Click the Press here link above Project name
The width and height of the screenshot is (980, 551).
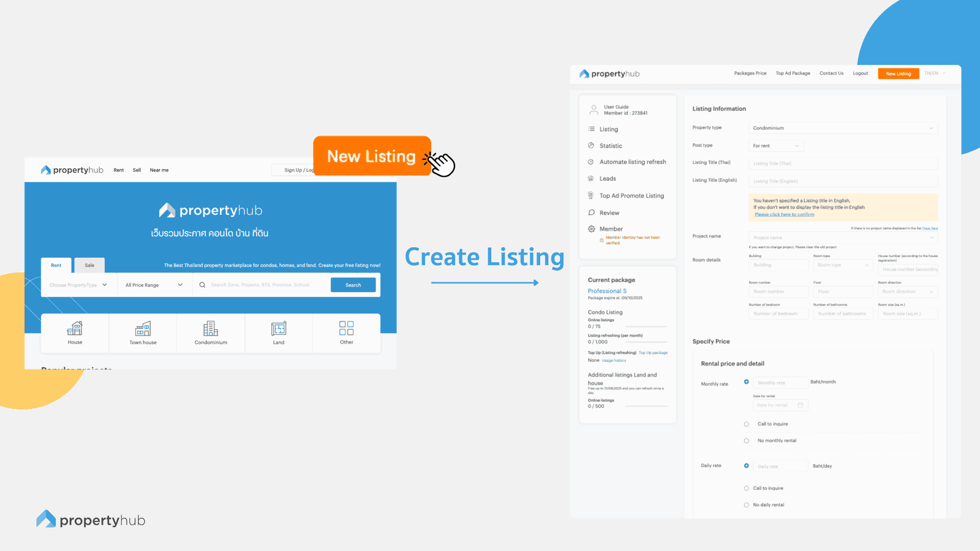(930, 228)
